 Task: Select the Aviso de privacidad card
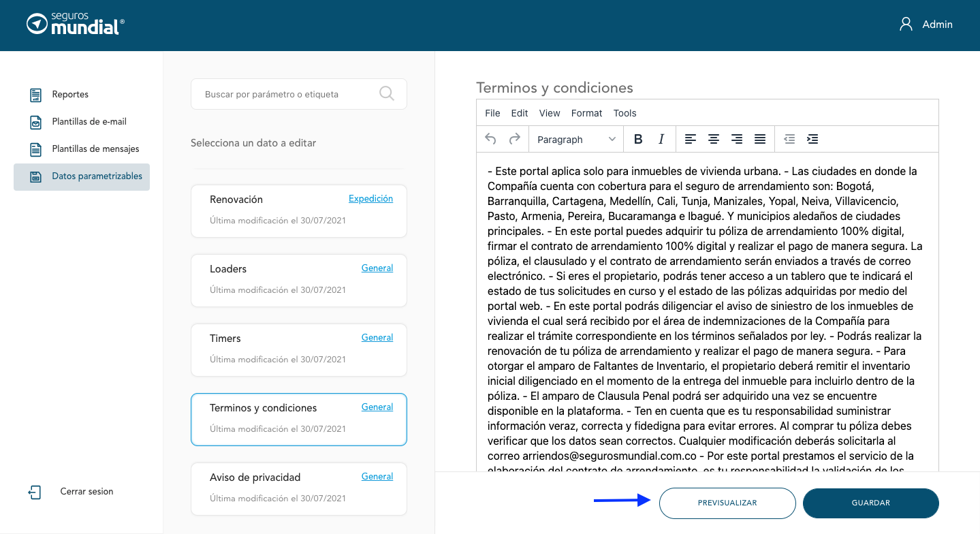299,489
